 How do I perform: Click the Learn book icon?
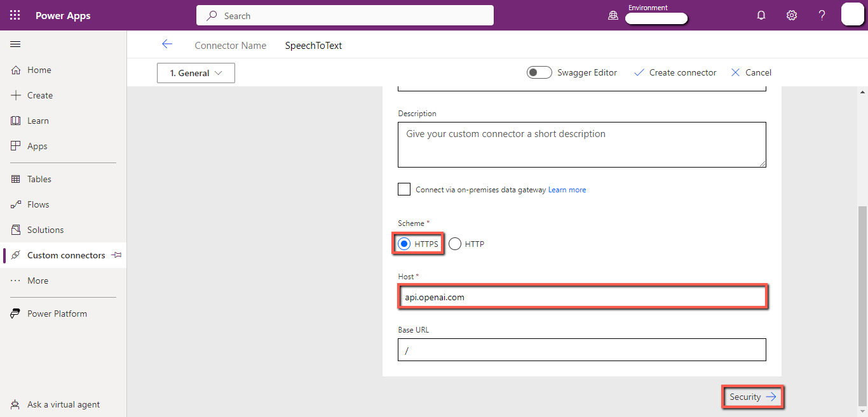pos(16,121)
